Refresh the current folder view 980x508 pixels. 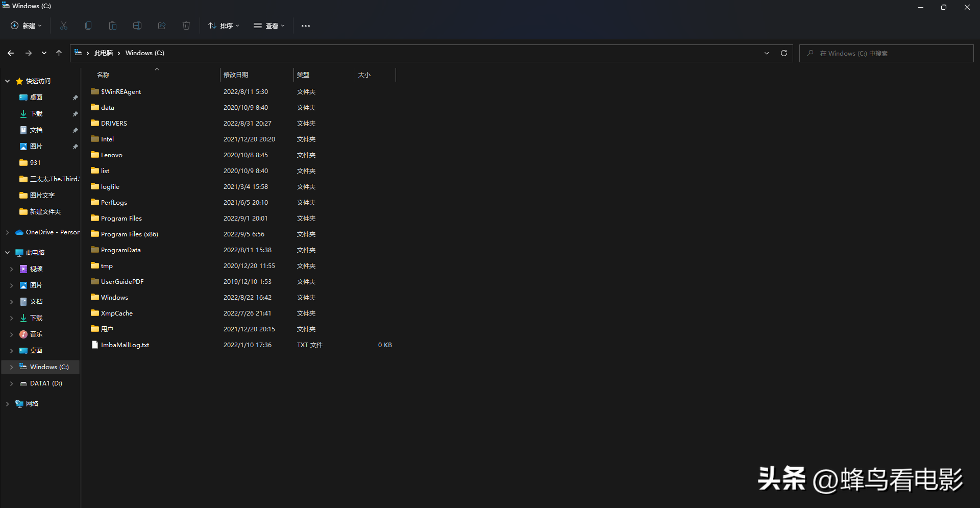[784, 53]
